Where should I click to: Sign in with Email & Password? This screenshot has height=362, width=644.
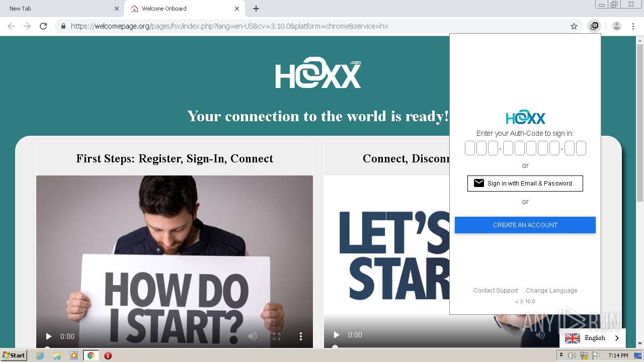pyautogui.click(x=525, y=184)
